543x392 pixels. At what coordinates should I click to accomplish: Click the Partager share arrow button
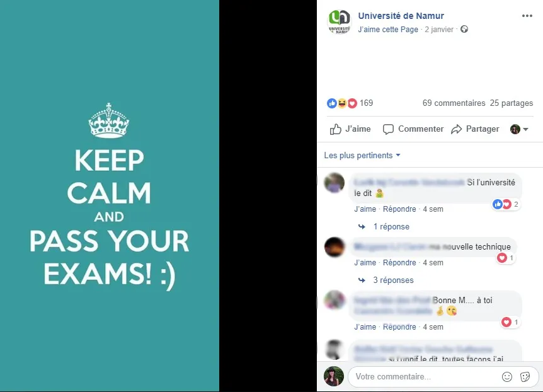click(x=475, y=129)
